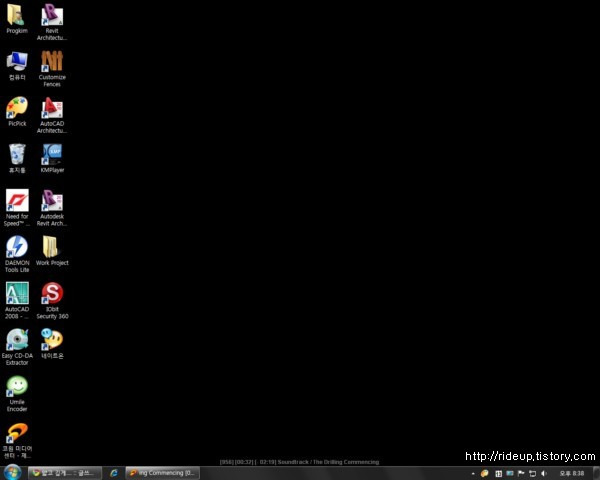
Task: Select the Autodesk Revit Arch shortcut
Action: [x=52, y=207]
